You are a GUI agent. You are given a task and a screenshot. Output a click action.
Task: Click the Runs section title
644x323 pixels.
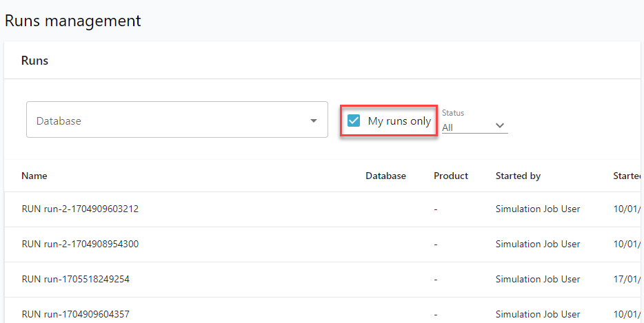point(34,61)
